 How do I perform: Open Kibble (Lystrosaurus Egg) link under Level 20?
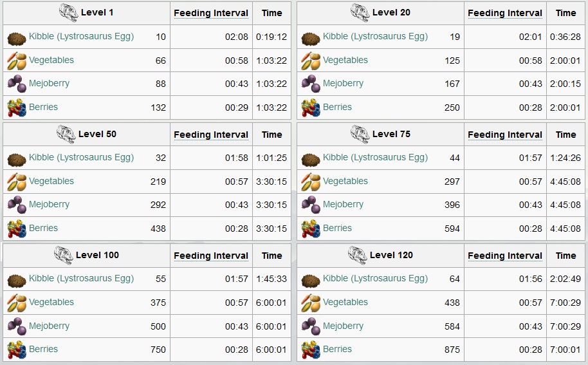375,37
